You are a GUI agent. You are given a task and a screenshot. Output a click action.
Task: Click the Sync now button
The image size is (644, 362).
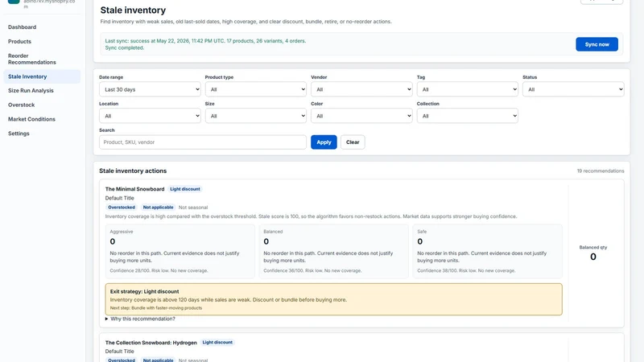(x=597, y=44)
